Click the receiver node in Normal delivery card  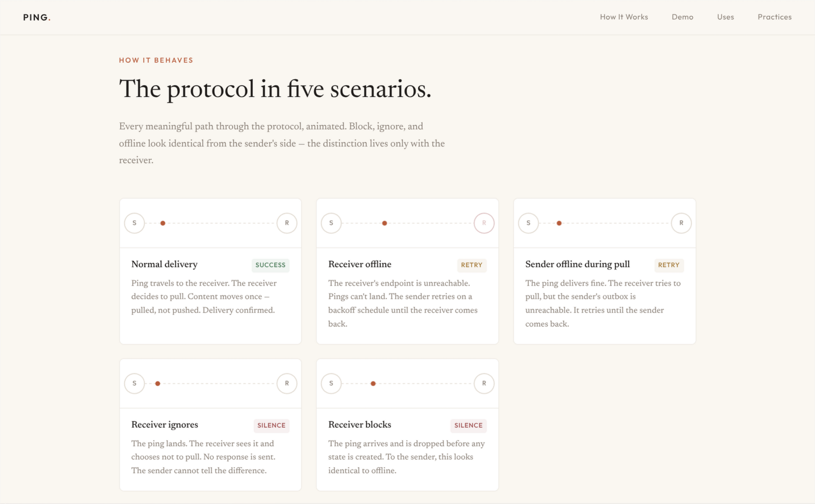click(x=287, y=223)
